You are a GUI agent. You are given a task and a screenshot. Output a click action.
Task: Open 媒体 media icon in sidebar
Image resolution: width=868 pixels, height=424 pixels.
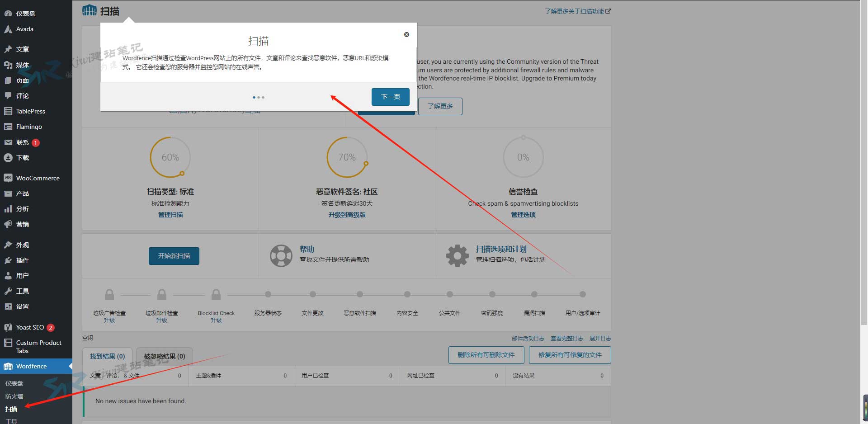tap(8, 65)
